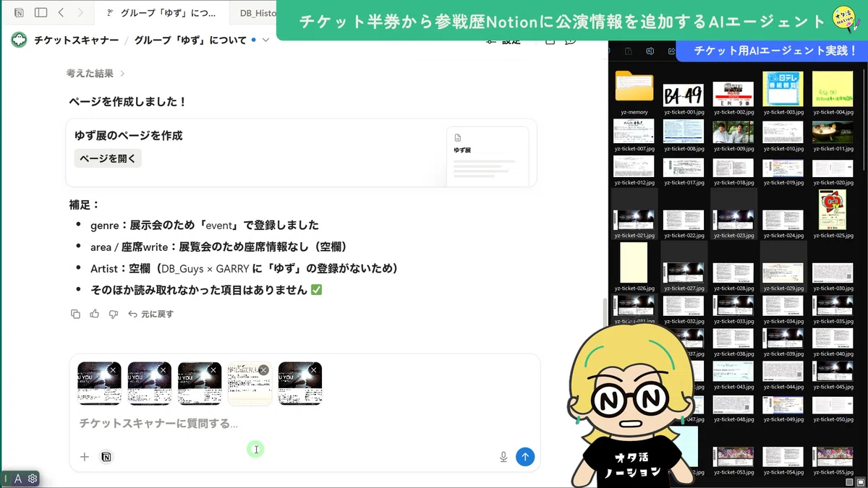Click 元に戻す to undo

point(150,314)
